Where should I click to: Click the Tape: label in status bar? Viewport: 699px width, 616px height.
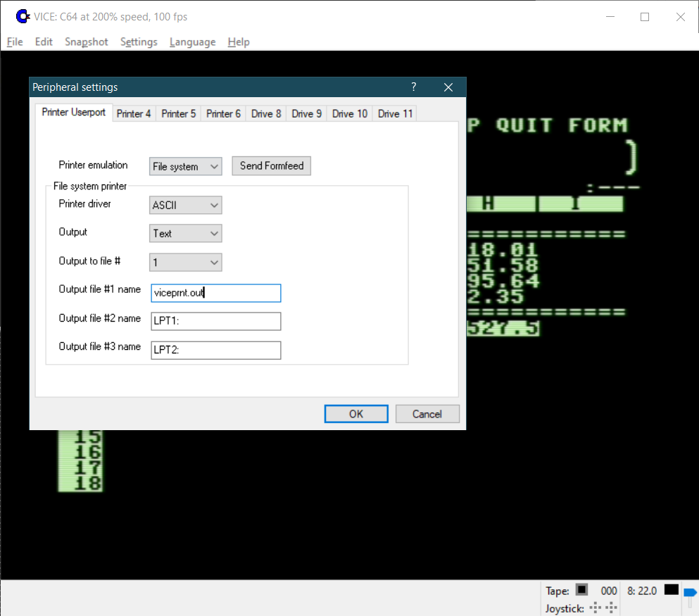[558, 591]
